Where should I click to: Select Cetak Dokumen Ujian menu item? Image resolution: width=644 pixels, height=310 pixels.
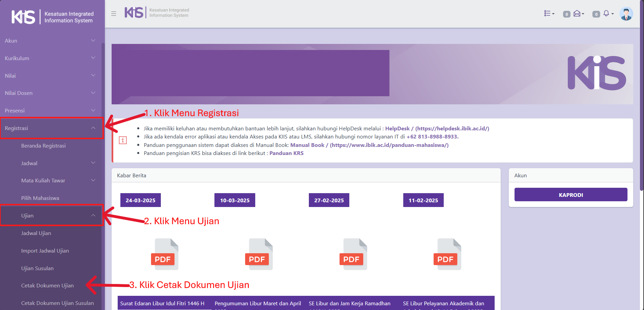tap(47, 285)
